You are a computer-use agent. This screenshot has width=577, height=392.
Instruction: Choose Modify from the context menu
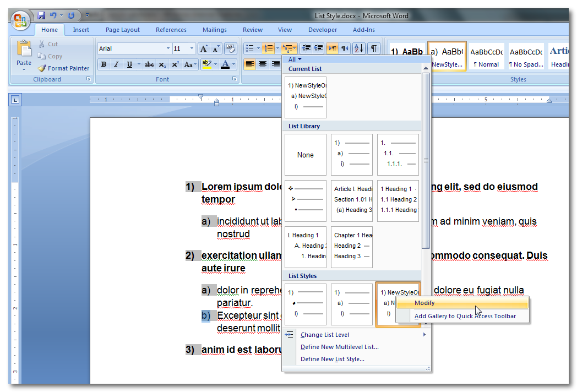(x=424, y=303)
